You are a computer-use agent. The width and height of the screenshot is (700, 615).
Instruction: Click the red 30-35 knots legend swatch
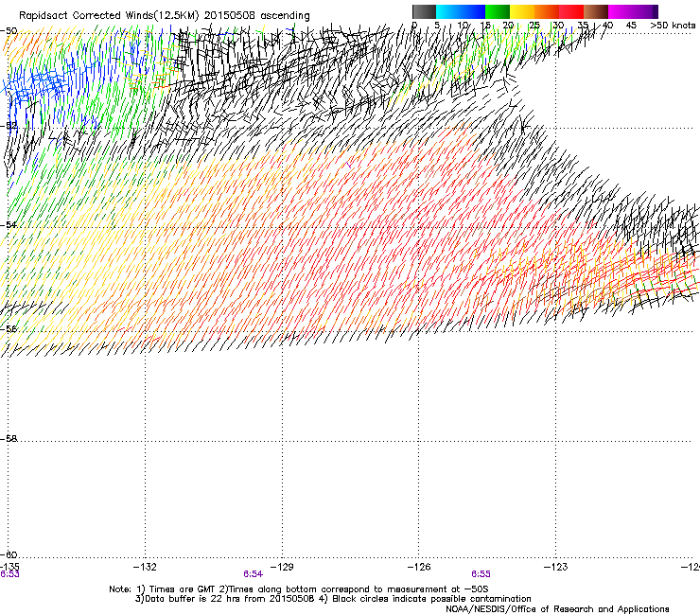(x=571, y=11)
